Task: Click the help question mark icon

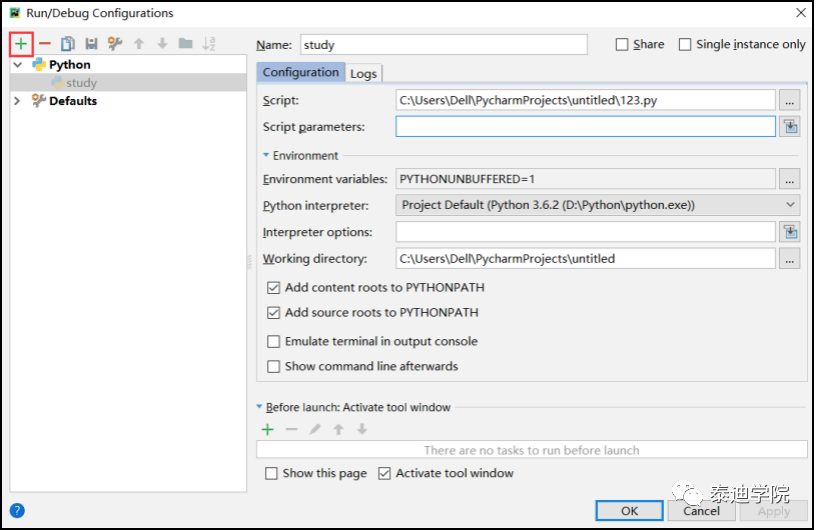Action: pos(17,510)
